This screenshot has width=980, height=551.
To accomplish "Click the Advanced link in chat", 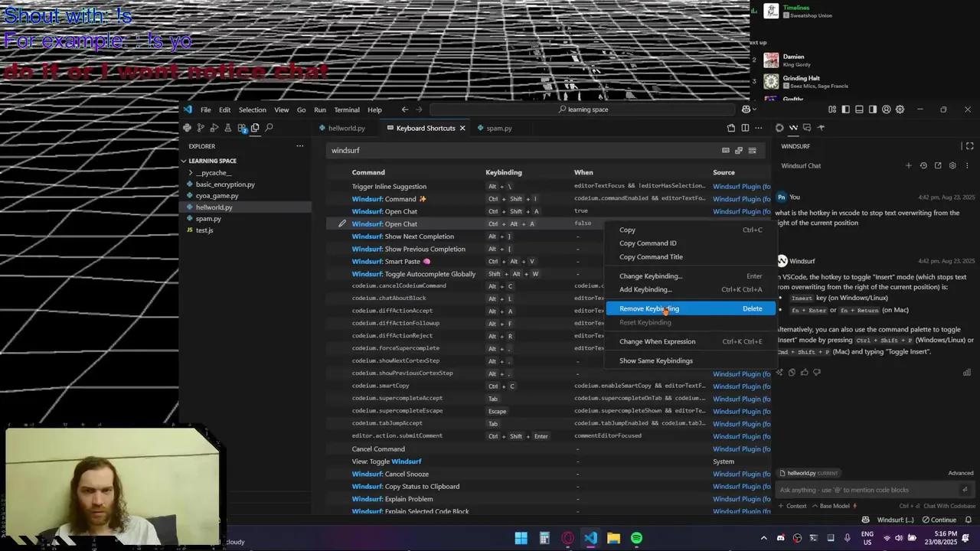I will click(x=961, y=473).
